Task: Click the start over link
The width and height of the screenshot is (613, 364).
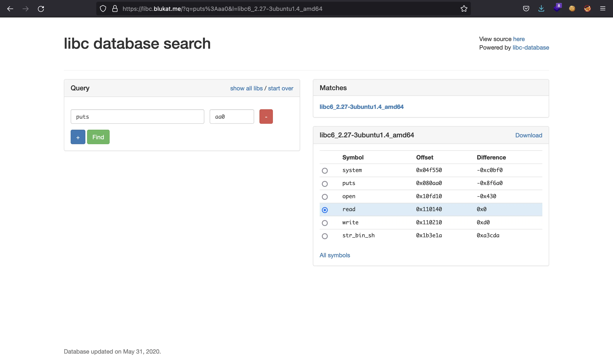Action: [281, 88]
